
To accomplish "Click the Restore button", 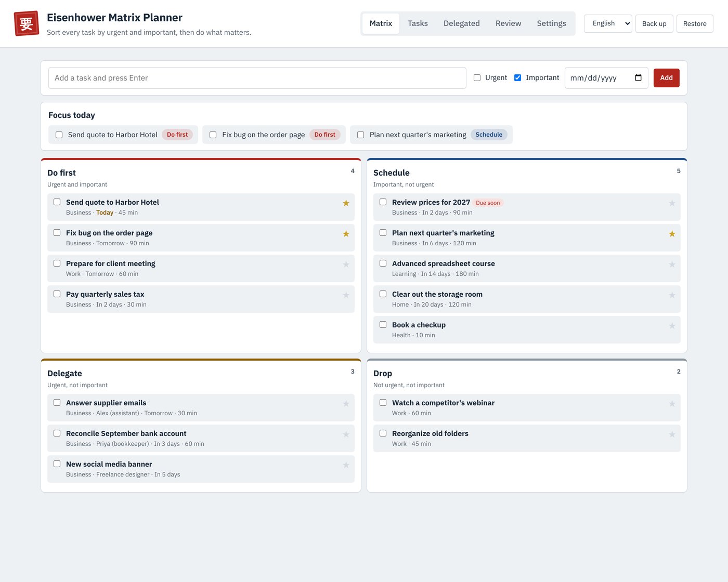I will click(695, 24).
